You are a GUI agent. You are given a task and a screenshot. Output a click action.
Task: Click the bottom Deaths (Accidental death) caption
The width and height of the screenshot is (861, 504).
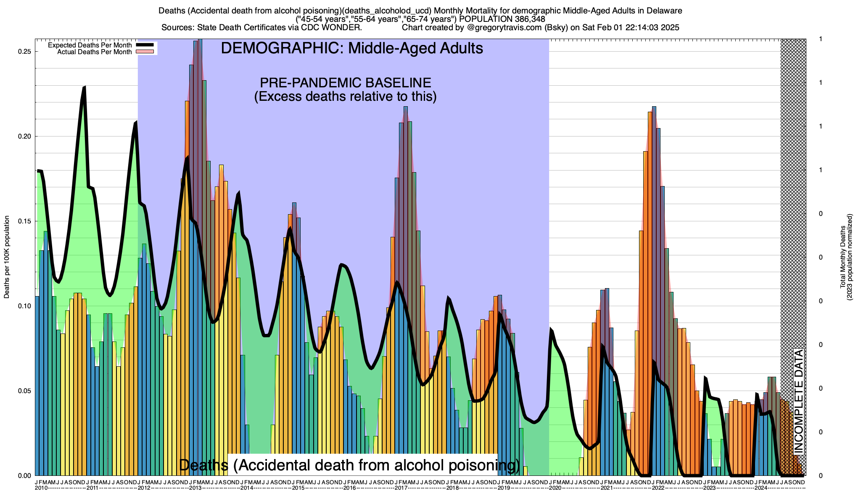point(349,465)
